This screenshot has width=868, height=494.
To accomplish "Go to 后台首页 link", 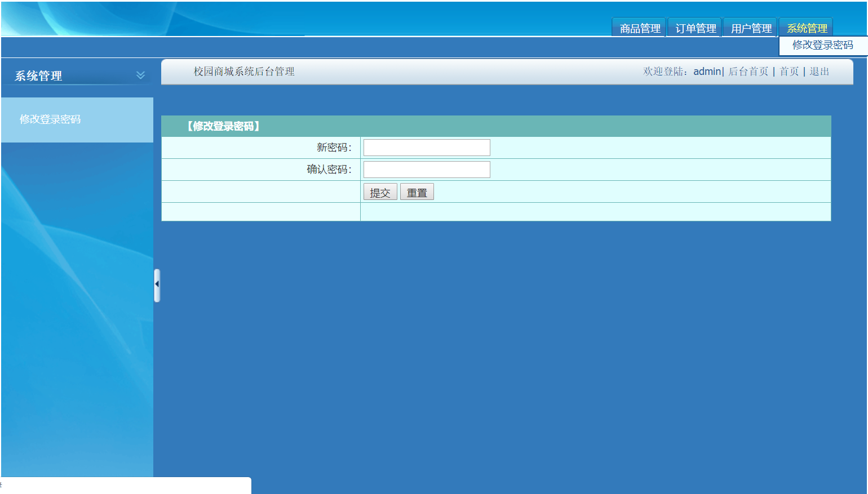I will pos(748,72).
